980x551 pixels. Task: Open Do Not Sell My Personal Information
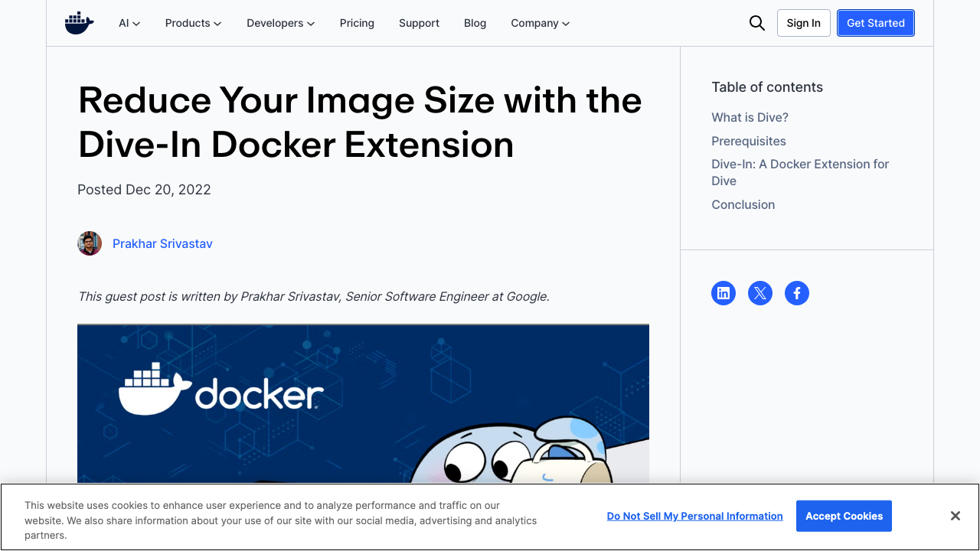point(694,516)
